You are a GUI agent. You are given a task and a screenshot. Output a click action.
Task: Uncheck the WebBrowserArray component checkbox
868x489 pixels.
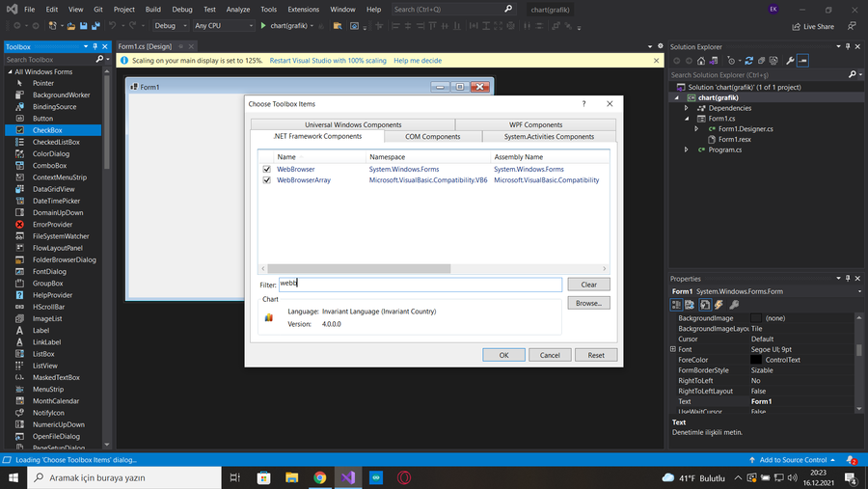click(267, 180)
